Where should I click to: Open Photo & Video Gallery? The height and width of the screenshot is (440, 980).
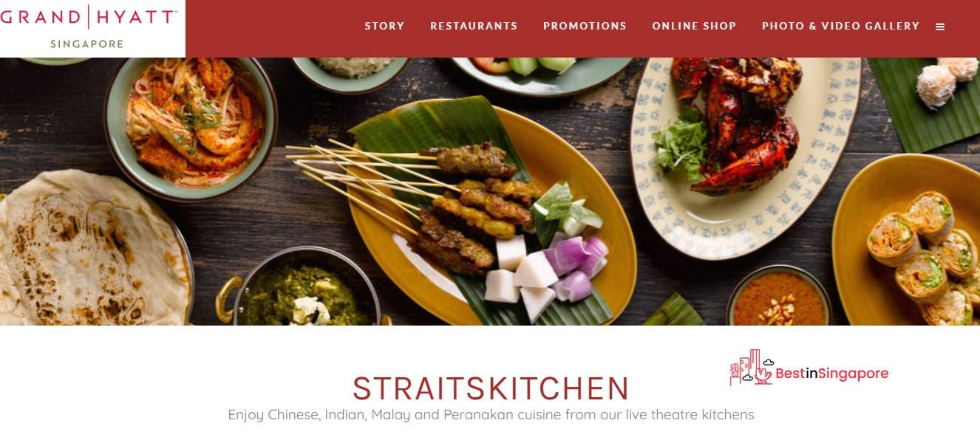pos(840,26)
